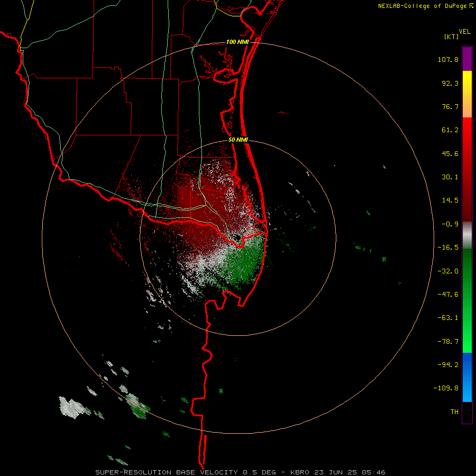Click the 61.2 velocity scale label
476x476 pixels.
pos(450,130)
